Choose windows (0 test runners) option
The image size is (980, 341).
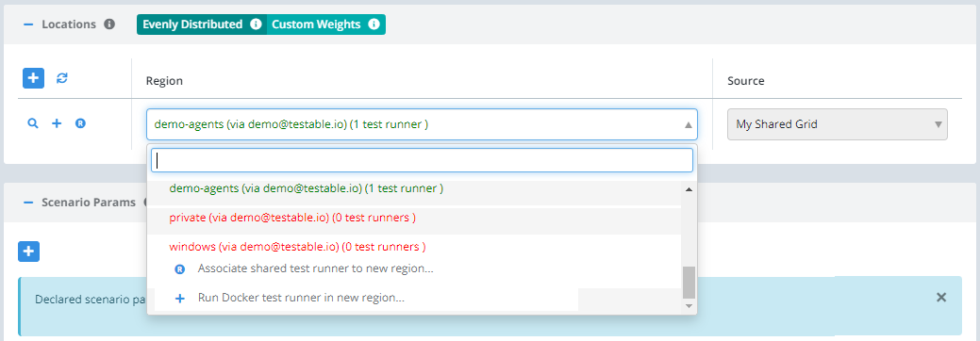(x=415, y=247)
